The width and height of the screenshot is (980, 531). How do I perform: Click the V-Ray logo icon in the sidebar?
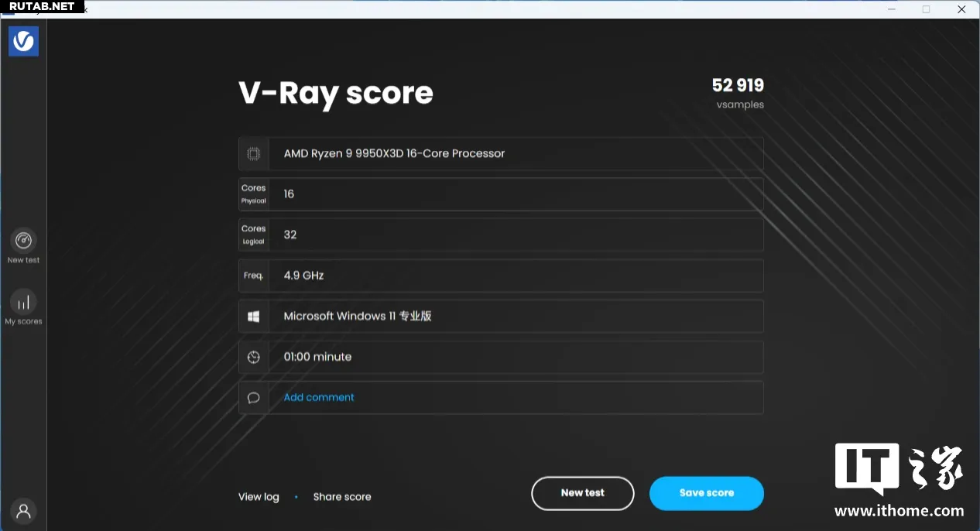click(x=23, y=41)
